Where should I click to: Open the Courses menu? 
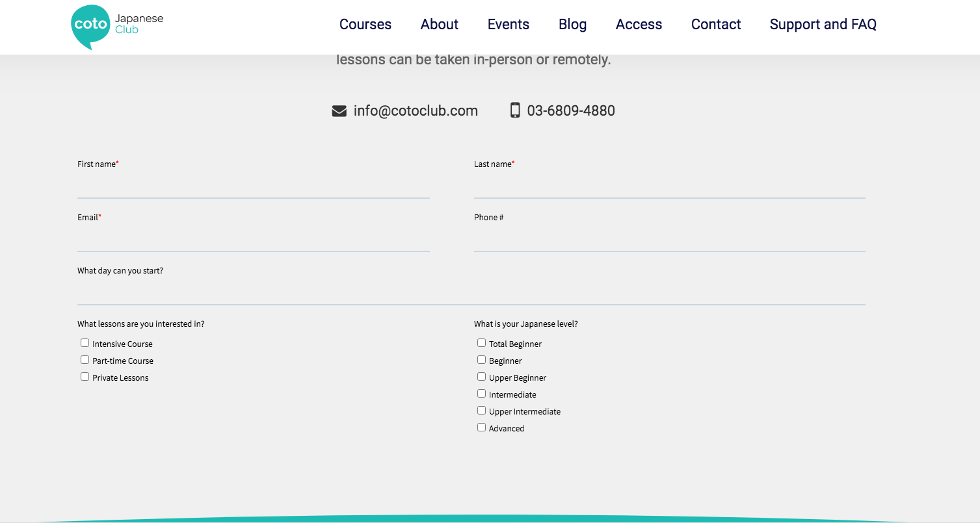[365, 24]
